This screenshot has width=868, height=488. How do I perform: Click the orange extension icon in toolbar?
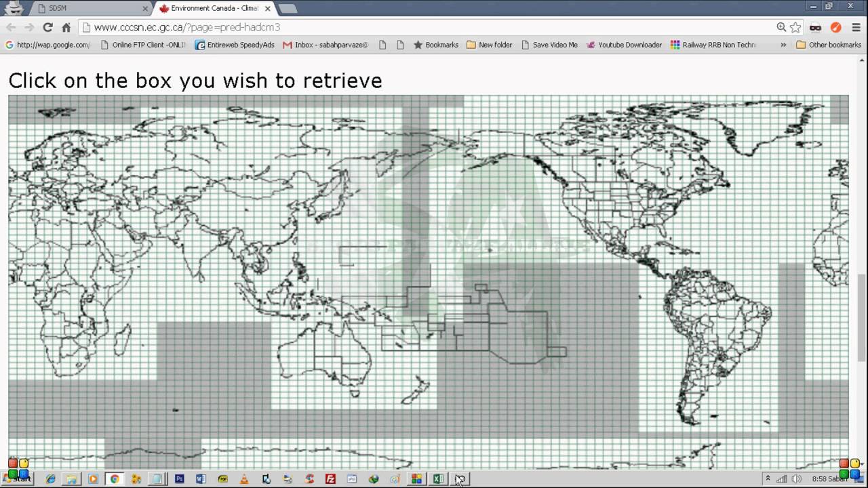(x=836, y=28)
